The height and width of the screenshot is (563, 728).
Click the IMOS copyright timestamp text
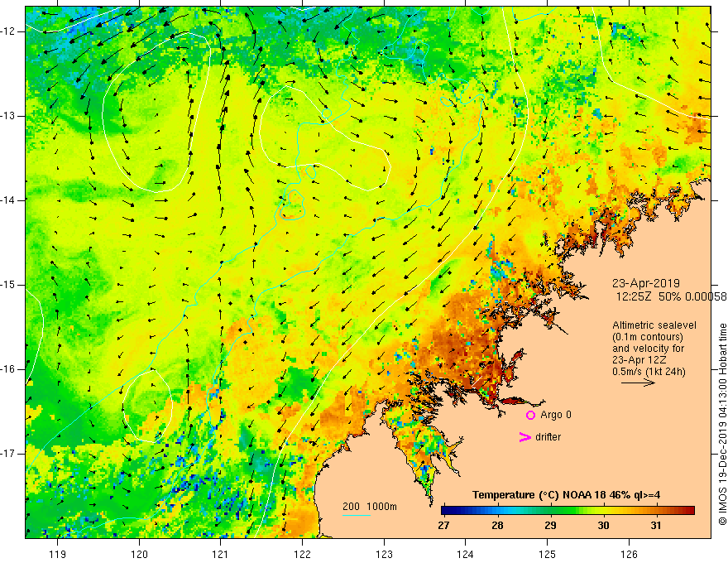point(722,425)
